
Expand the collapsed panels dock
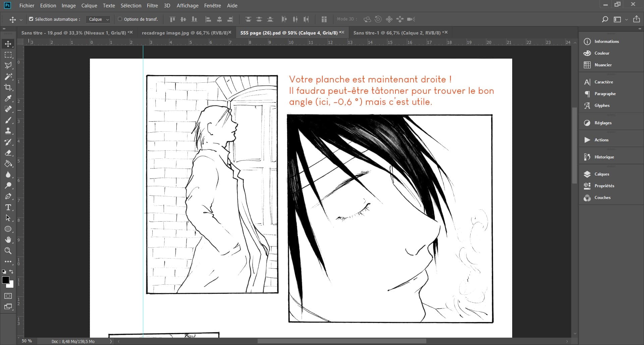(640, 29)
